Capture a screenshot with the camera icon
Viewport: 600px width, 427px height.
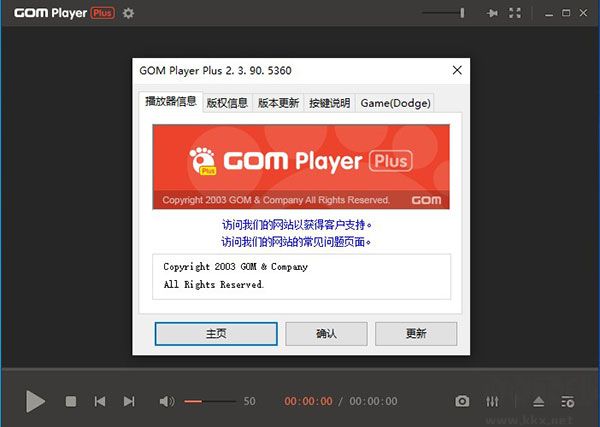point(462,401)
